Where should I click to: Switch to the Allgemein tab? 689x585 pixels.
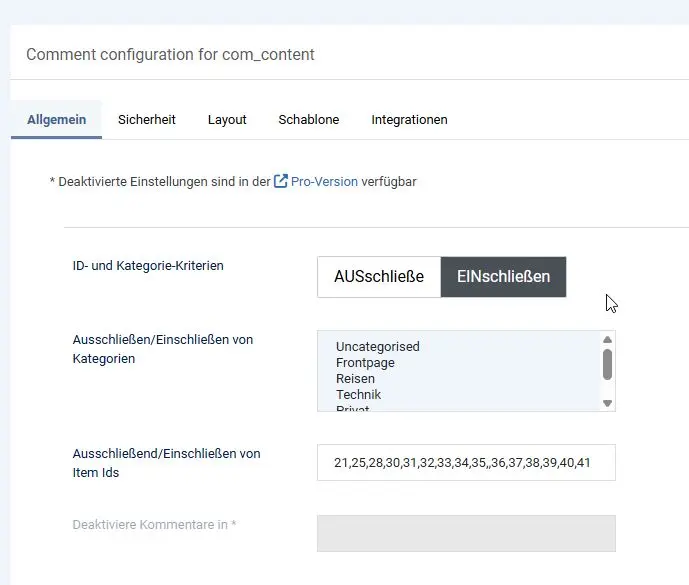56,120
